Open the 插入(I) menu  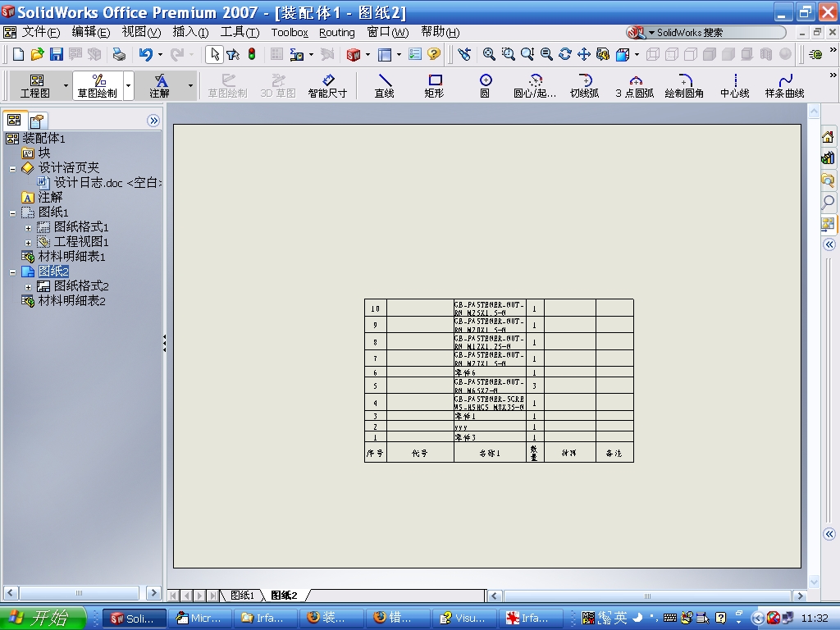coord(190,32)
